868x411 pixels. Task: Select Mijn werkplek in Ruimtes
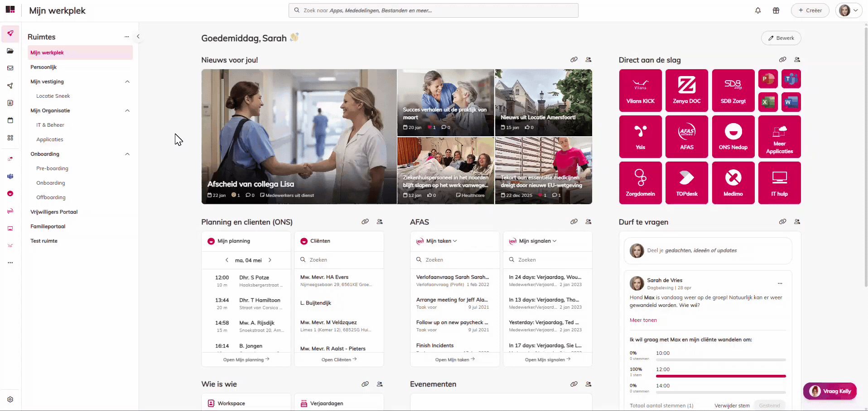coord(80,53)
